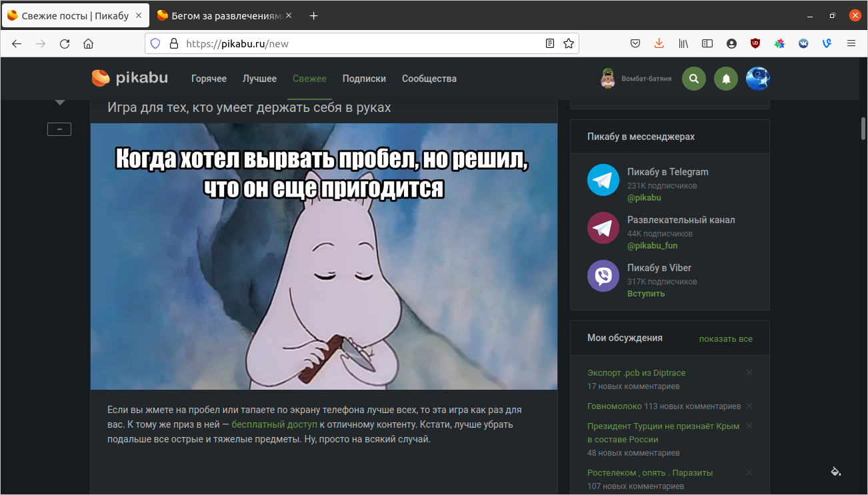Toggle reader view in the address bar
The image size is (868, 495).
550,43
